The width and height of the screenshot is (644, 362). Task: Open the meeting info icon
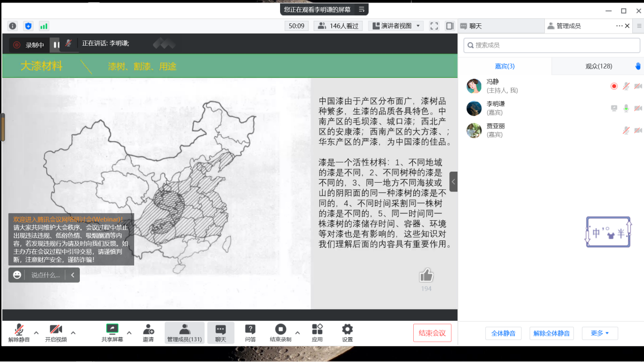(x=13, y=26)
